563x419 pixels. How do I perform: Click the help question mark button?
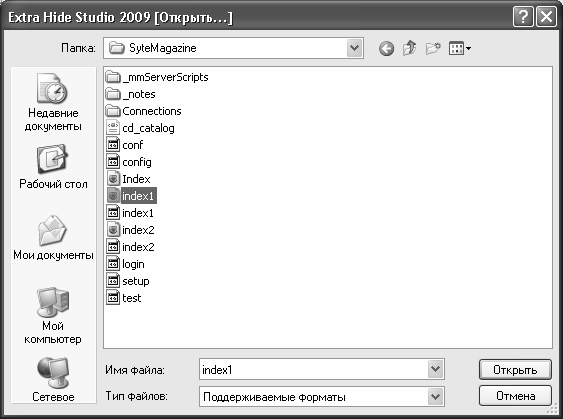(523, 17)
